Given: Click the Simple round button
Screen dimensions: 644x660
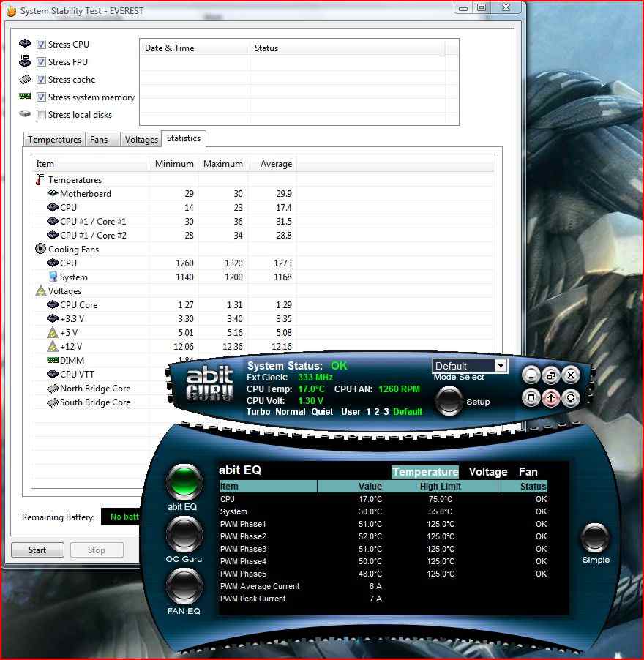Looking at the screenshot, I should pyautogui.click(x=595, y=538).
